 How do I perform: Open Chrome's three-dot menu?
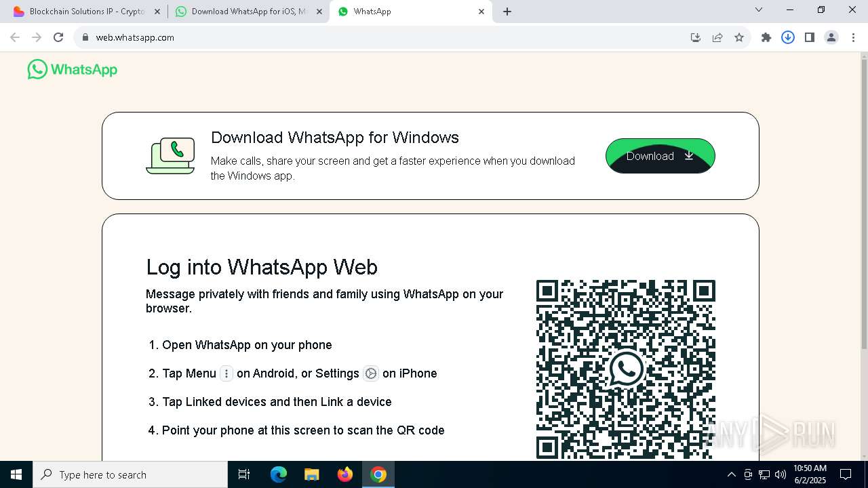pyautogui.click(x=853, y=37)
